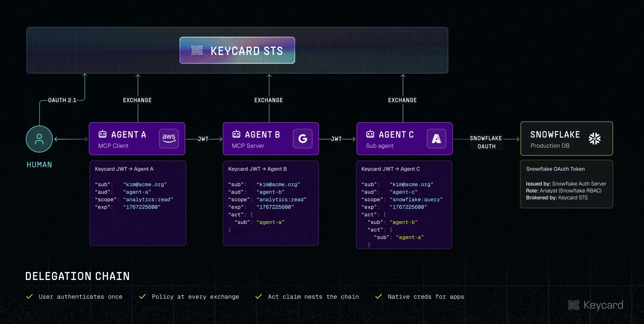The image size is (644, 324).
Task: Click the HUMAN label
Action: click(x=39, y=165)
